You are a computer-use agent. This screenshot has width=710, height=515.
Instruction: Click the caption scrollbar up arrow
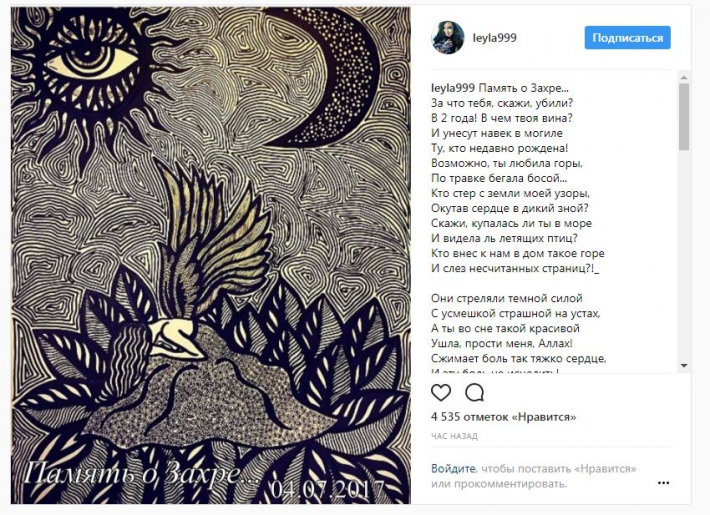click(x=684, y=77)
